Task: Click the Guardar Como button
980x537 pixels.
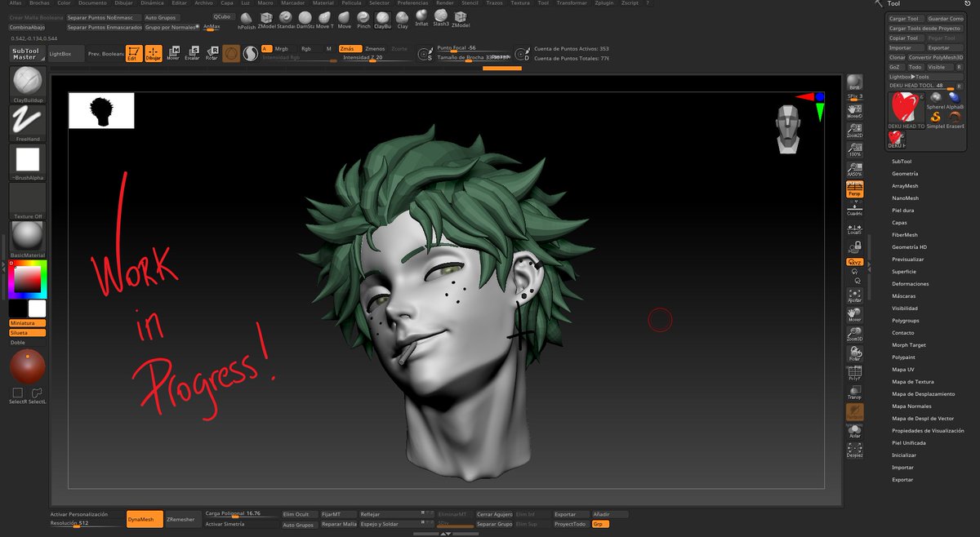Action: click(x=946, y=18)
